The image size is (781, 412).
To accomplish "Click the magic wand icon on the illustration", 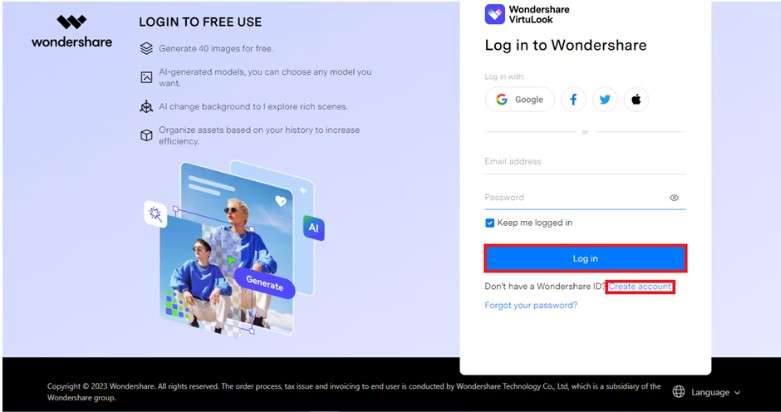I will (x=155, y=214).
